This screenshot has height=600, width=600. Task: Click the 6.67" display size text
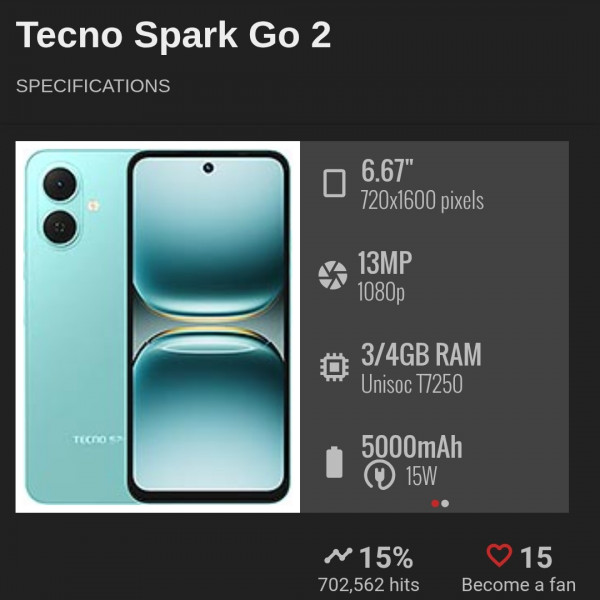point(388,171)
